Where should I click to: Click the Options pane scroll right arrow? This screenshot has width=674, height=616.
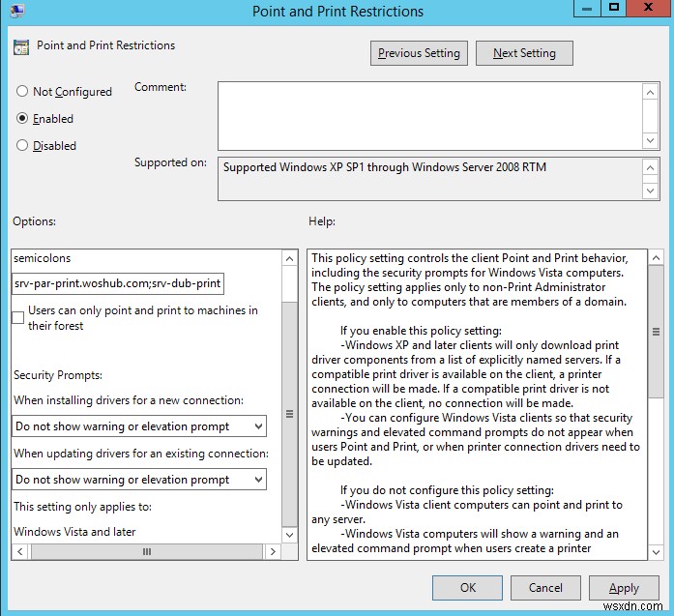click(x=273, y=551)
